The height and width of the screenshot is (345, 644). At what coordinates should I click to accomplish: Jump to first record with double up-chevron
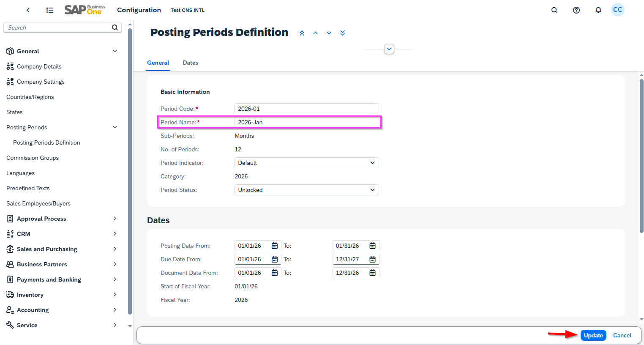(302, 33)
